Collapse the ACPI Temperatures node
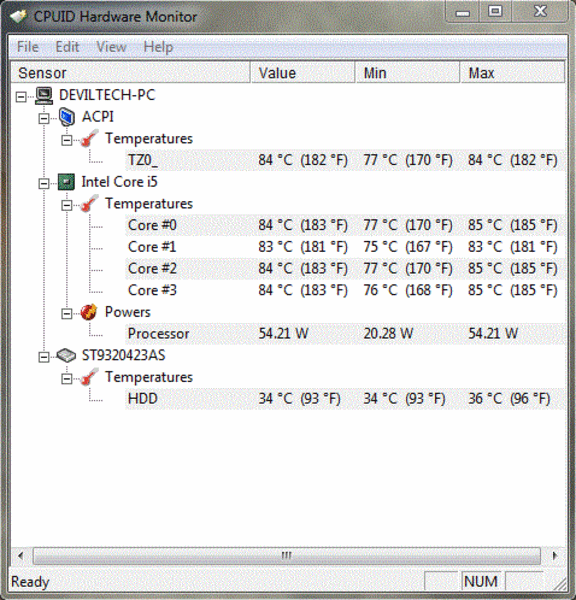 [67, 140]
